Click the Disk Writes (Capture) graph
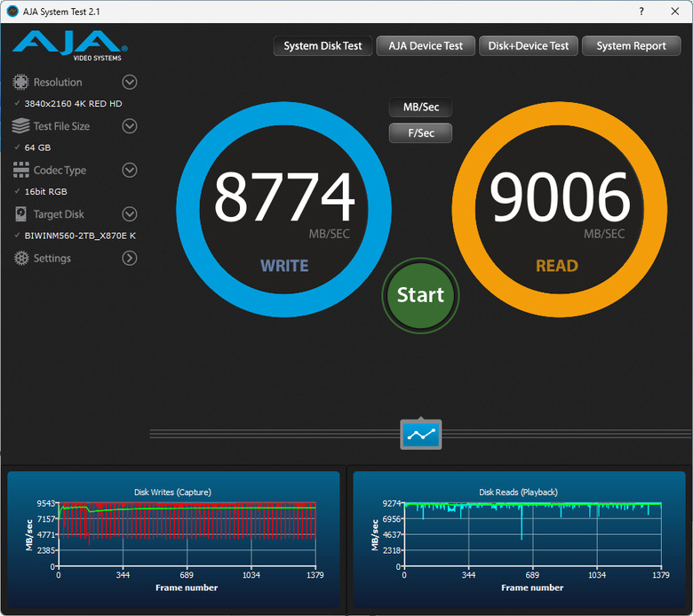 (x=173, y=540)
